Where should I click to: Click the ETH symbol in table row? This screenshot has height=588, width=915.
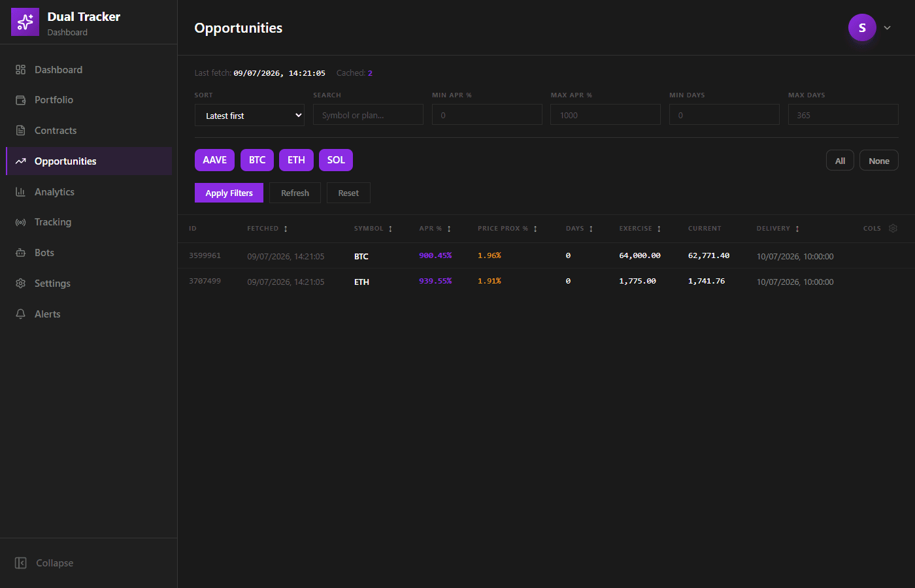361,282
